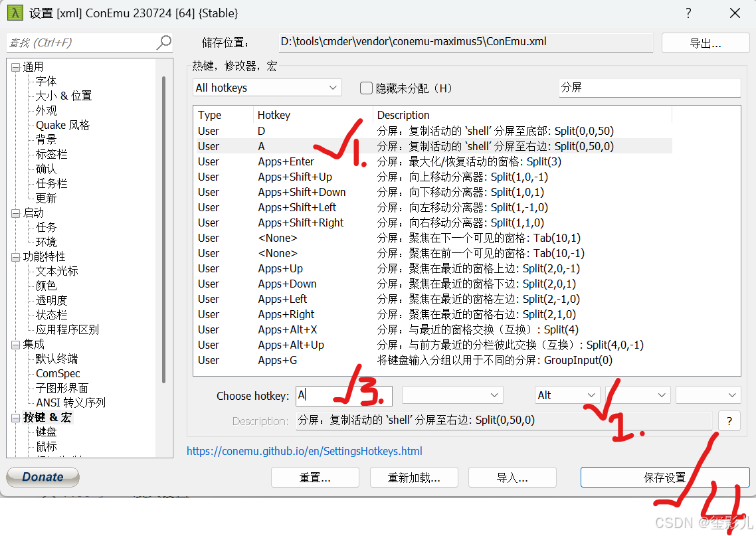Select the Apps+G GroupInput(0) row
This screenshot has width=756, height=536.
433,360
